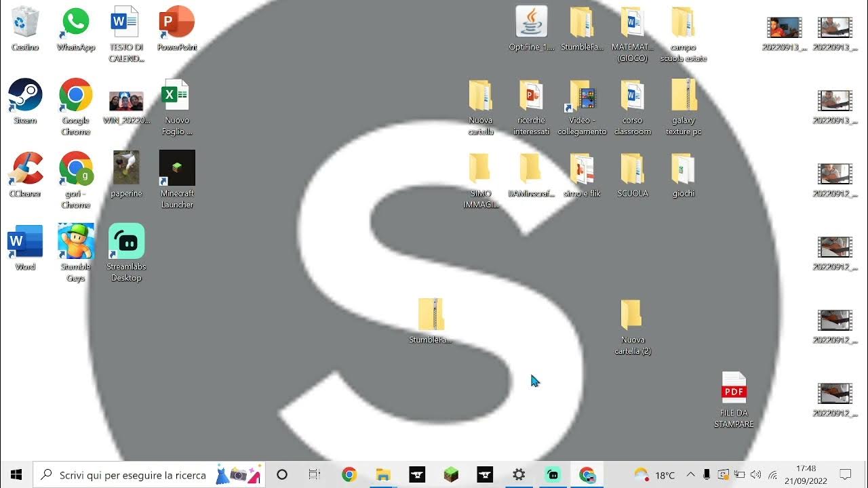Select the PowerPoint desktop shortcut
The image size is (868, 488).
[177, 29]
